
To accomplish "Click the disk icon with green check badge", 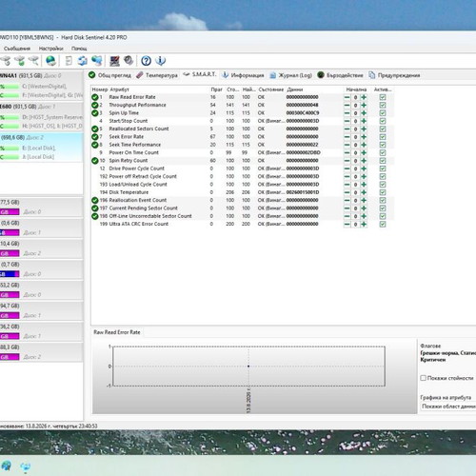I will [x=20, y=60].
